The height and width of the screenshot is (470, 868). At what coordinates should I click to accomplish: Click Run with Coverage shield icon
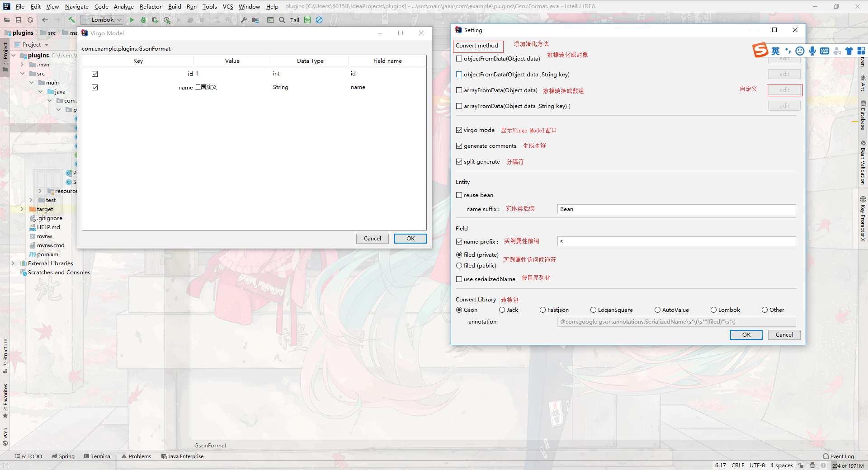(x=155, y=20)
